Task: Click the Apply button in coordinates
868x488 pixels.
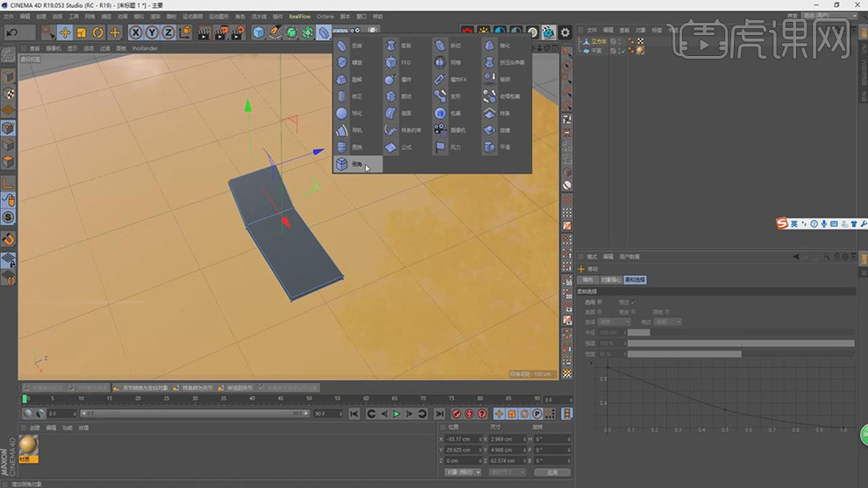Action: tap(551, 472)
